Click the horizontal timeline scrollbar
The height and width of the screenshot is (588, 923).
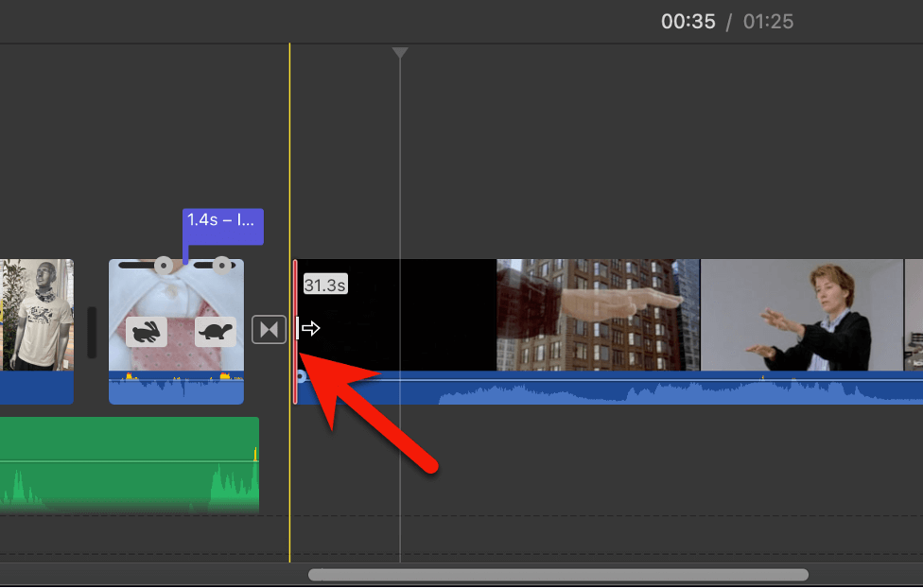pyautogui.click(x=558, y=575)
